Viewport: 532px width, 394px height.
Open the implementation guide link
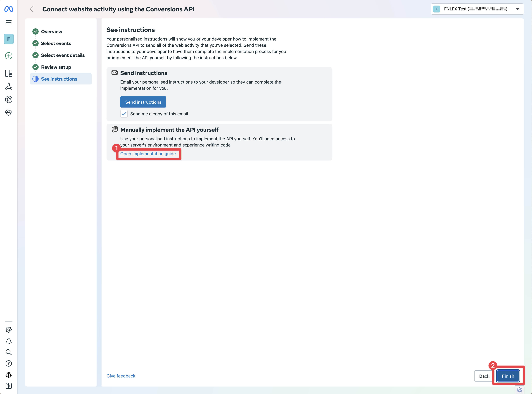[x=148, y=154]
